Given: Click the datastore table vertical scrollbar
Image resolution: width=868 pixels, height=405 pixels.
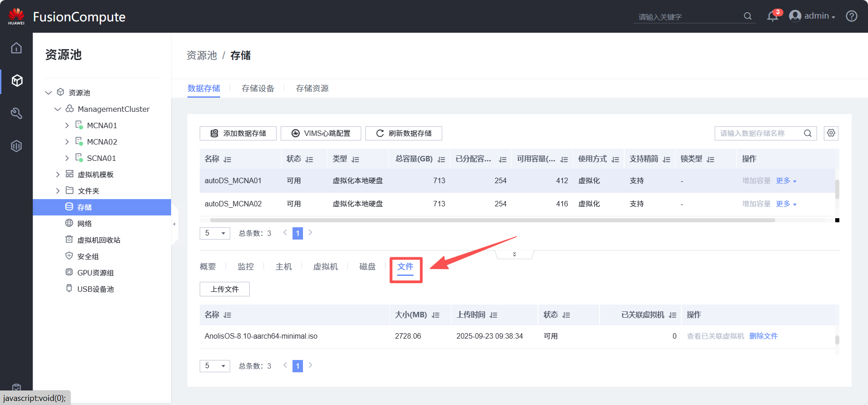Looking at the screenshot, I should (x=837, y=189).
